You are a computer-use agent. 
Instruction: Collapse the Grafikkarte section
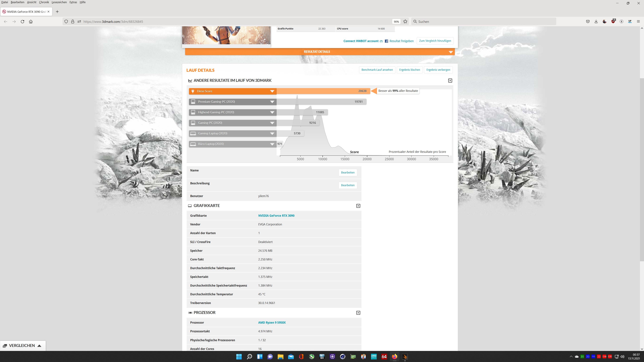point(358,206)
